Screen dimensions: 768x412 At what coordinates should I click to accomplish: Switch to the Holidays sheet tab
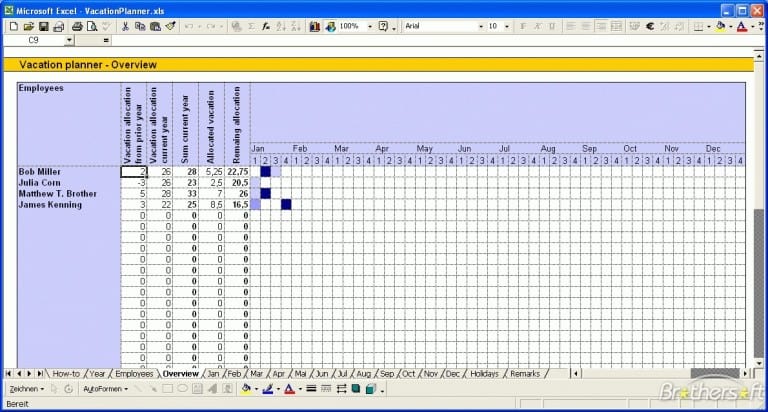[x=484, y=374]
